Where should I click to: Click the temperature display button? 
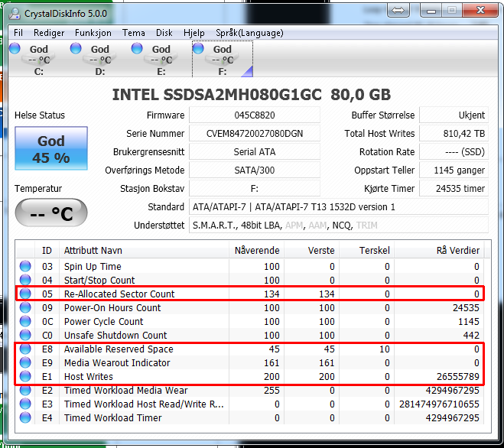tap(51, 213)
